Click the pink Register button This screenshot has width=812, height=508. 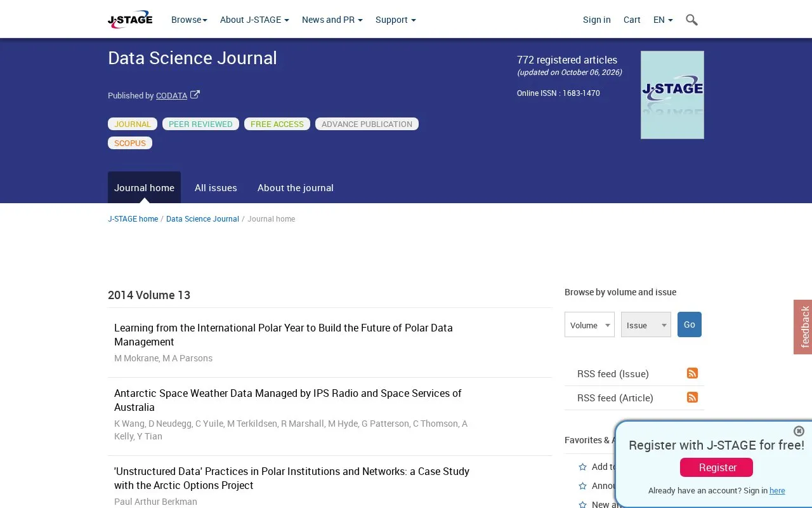pyautogui.click(x=716, y=467)
